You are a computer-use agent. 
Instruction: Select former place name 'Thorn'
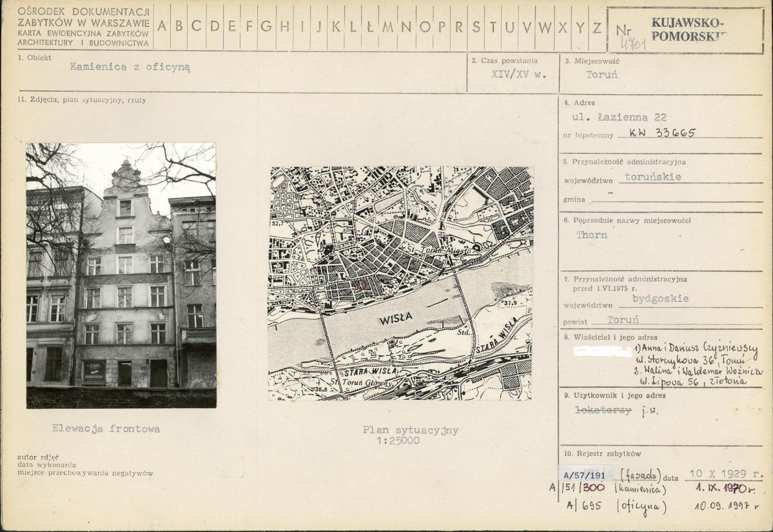pos(592,235)
